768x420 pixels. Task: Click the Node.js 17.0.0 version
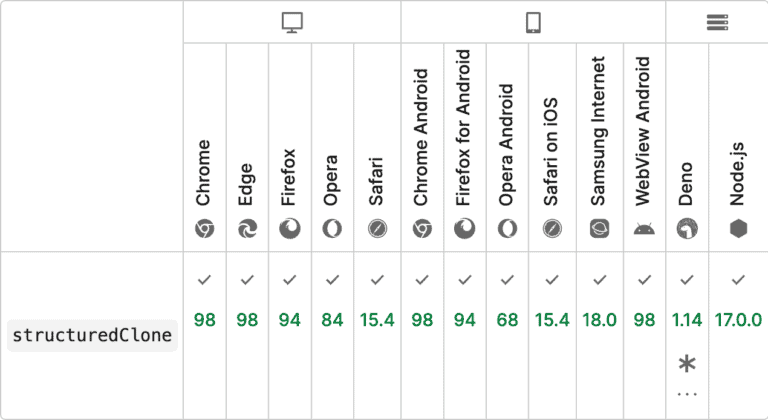[x=738, y=320]
